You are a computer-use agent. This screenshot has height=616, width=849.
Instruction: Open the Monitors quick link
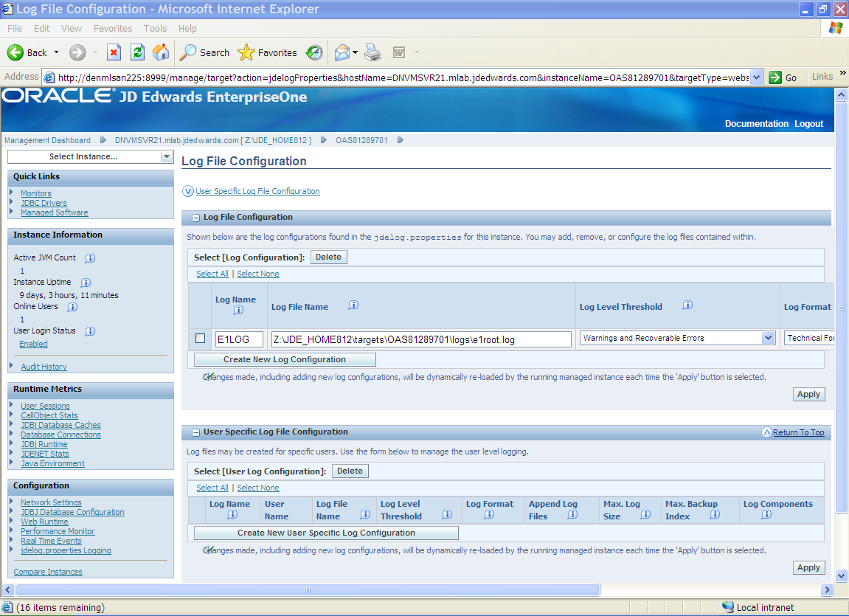[x=36, y=193]
